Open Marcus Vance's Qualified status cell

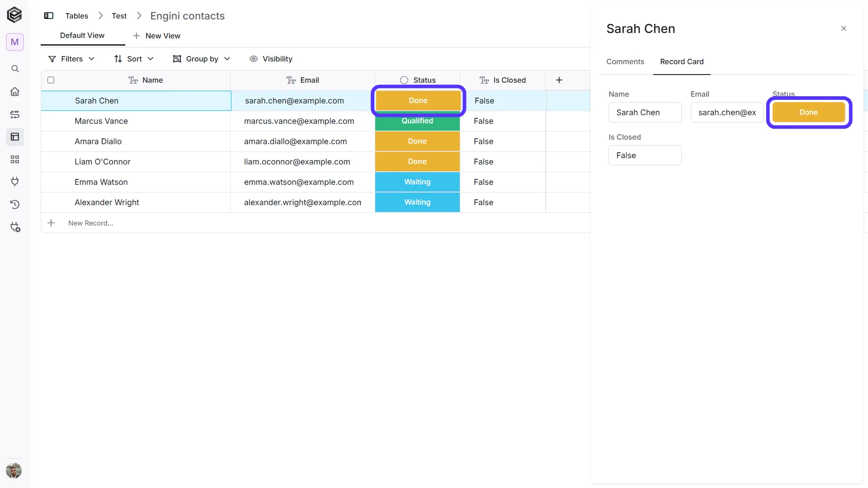tap(417, 121)
